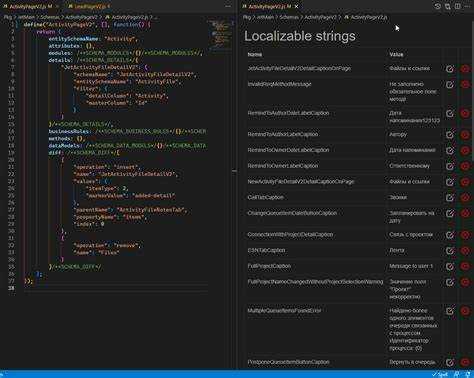
Task: Open Pkg breadcrumb in left editor
Action: point(8,17)
